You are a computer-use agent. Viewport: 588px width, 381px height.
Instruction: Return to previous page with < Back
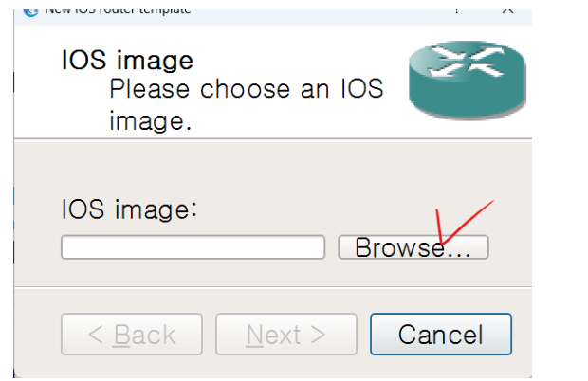pyautogui.click(x=132, y=335)
